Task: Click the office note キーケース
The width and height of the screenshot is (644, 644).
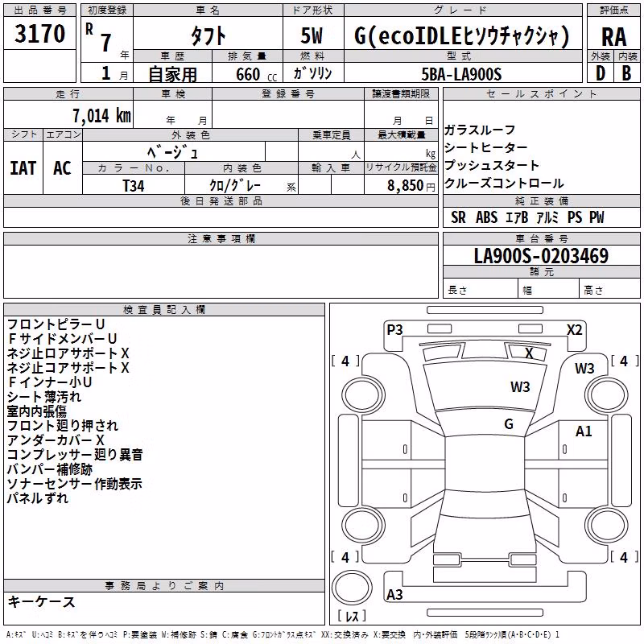Action: coord(42,602)
